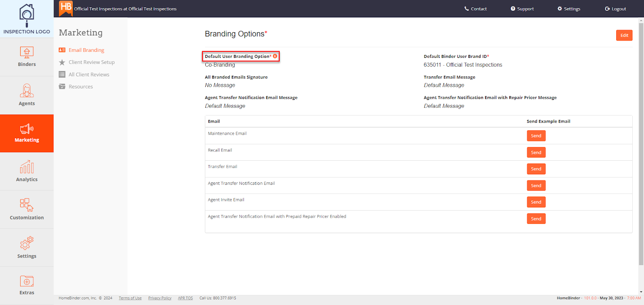Click Logout text in the top bar
The image size is (644, 305).
[619, 9]
